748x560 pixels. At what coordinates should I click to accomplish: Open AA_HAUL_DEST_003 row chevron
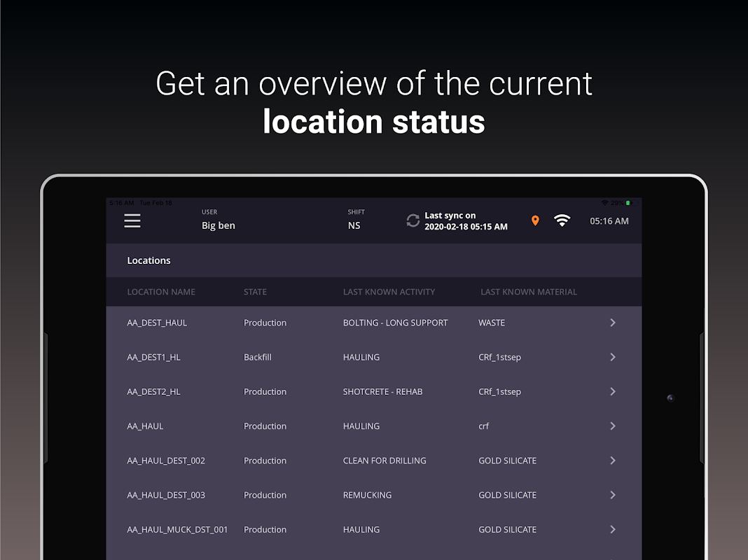pyautogui.click(x=613, y=495)
